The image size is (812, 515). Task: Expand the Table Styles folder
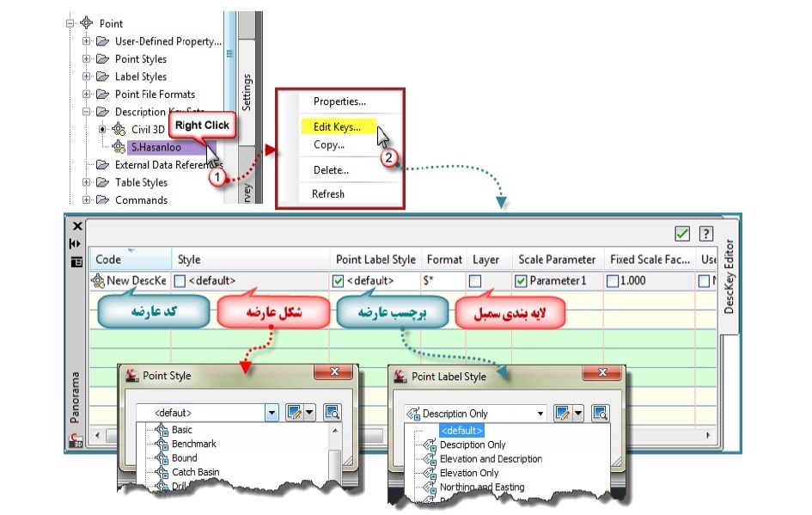point(87,182)
